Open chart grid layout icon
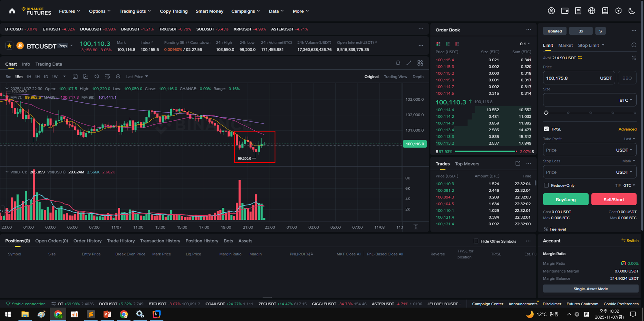 click(420, 63)
